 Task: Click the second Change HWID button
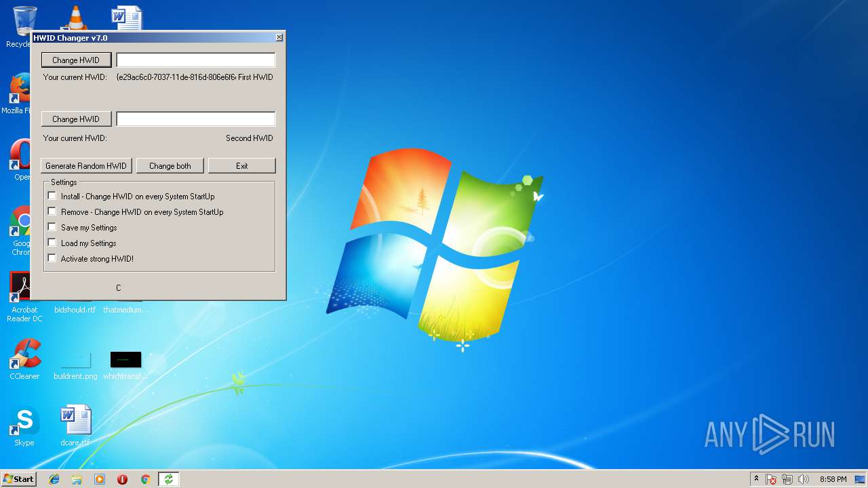76,119
